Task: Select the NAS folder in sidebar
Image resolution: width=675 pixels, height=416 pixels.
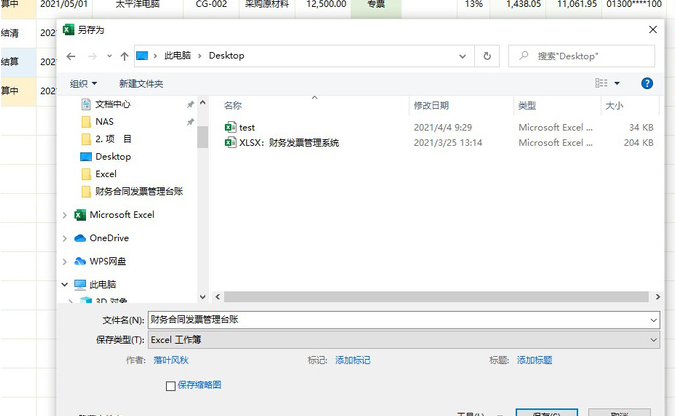Action: pyautogui.click(x=105, y=121)
